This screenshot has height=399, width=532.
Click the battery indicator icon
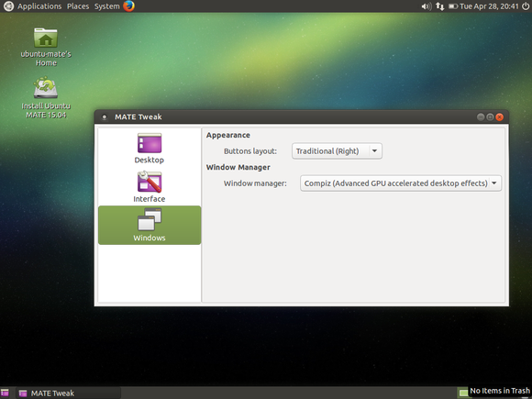453,6
